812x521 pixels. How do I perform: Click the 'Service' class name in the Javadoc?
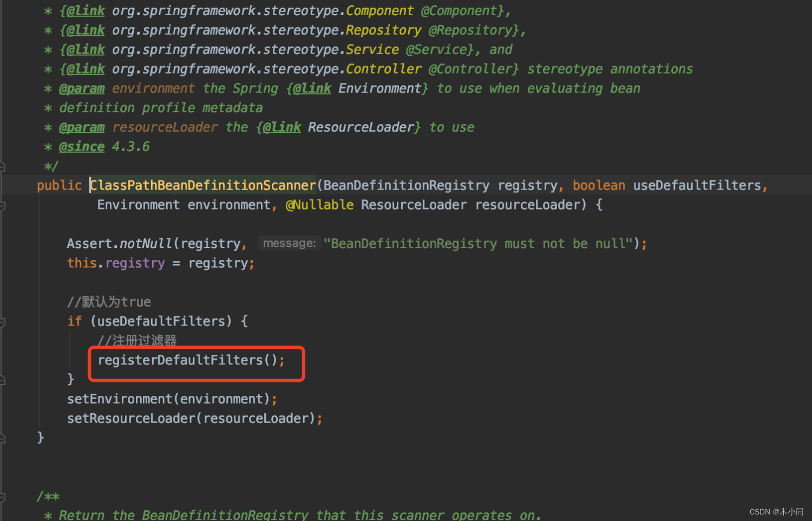pyautogui.click(x=372, y=50)
